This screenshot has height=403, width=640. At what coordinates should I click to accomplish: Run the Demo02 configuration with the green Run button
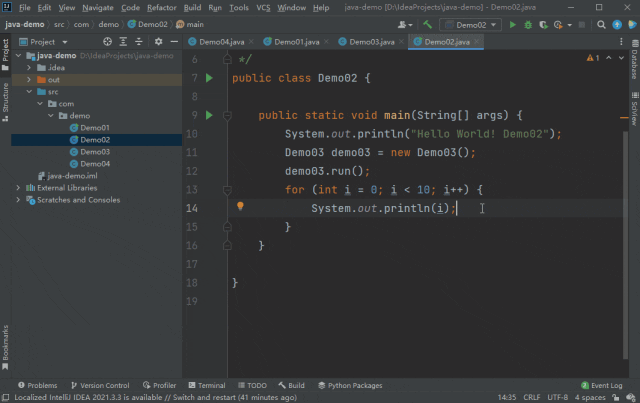click(x=513, y=24)
